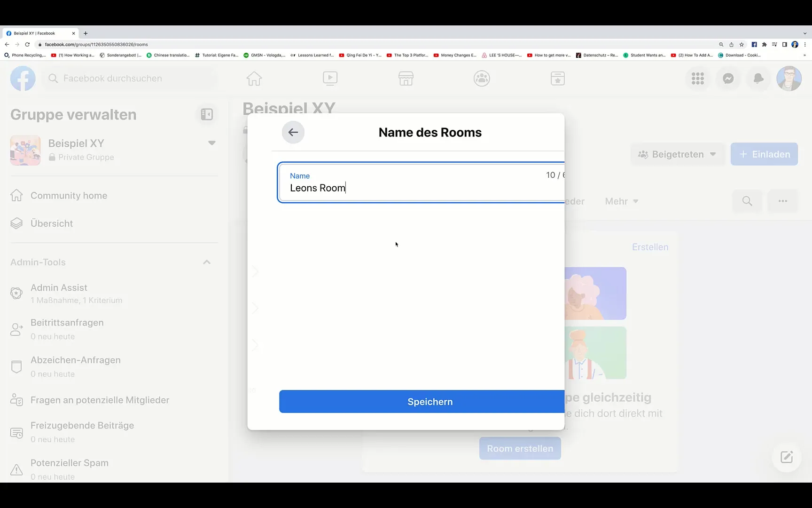Viewport: 812px width, 508px height.
Task: Open the browser zoom magnifier icon
Action: (x=721, y=45)
